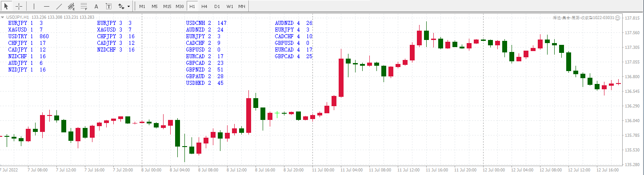Select the MN monthly timeframe

[241, 6]
